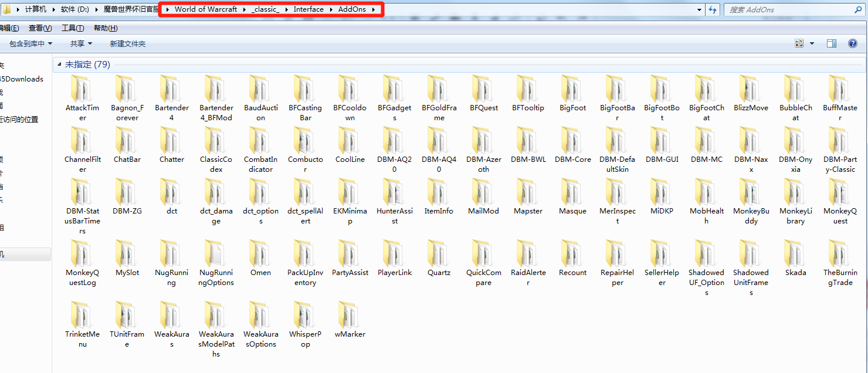Select the DBM-GUI folder icon
Image resolution: width=868 pixels, height=373 pixels.
(x=662, y=140)
